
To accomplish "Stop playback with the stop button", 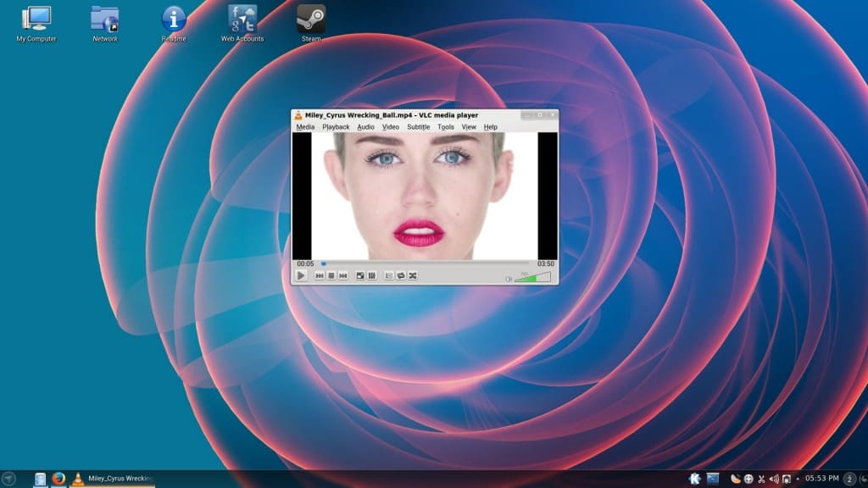I will [x=331, y=276].
